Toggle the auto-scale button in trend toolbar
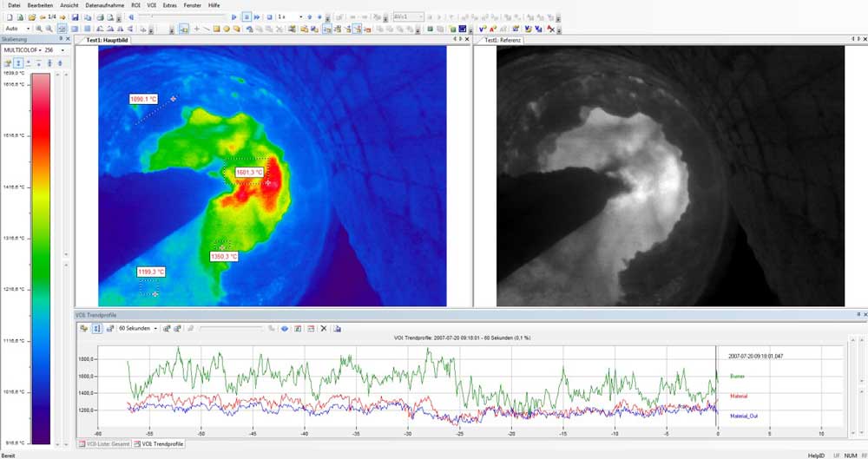868x459 pixels. click(97, 329)
